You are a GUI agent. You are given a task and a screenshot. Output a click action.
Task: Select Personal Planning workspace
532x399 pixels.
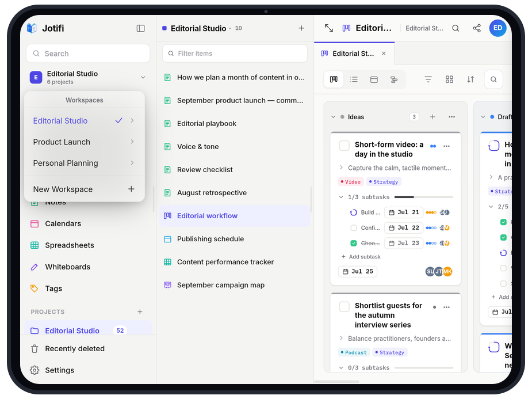pos(85,163)
